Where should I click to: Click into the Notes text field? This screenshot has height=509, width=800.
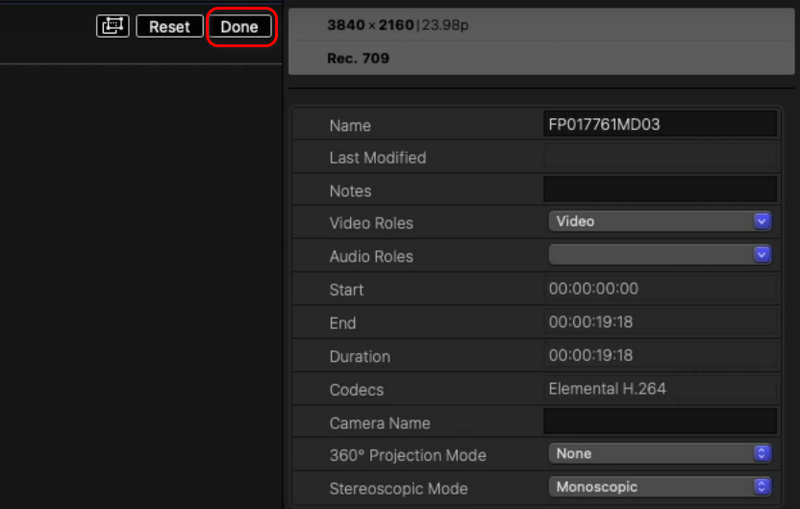(660, 190)
